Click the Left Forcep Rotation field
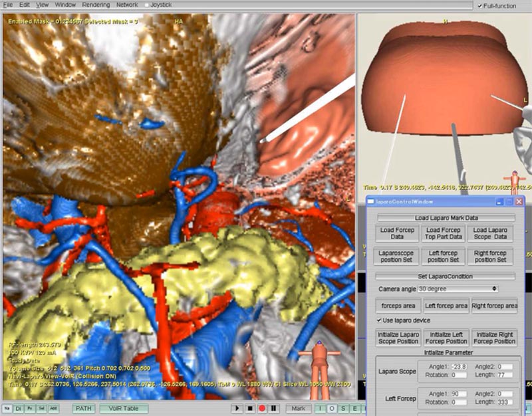This screenshot has width=532, height=416. pyautogui.click(x=459, y=403)
